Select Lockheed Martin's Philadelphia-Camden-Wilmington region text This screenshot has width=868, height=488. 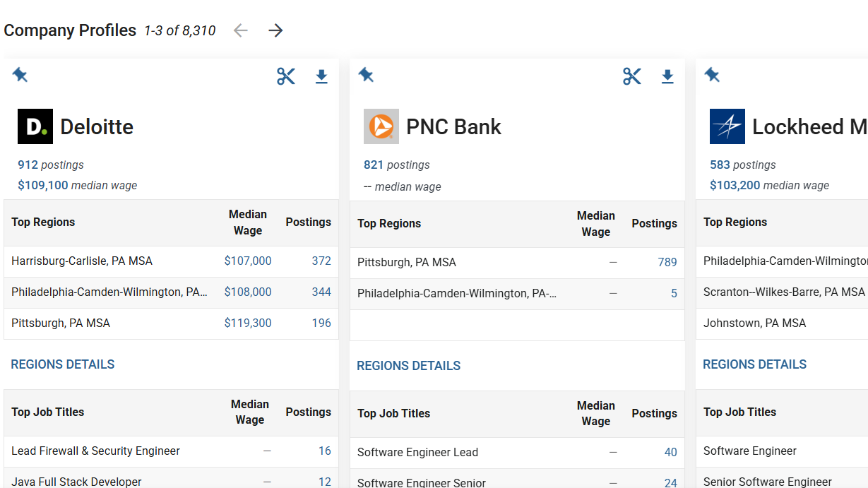785,261
